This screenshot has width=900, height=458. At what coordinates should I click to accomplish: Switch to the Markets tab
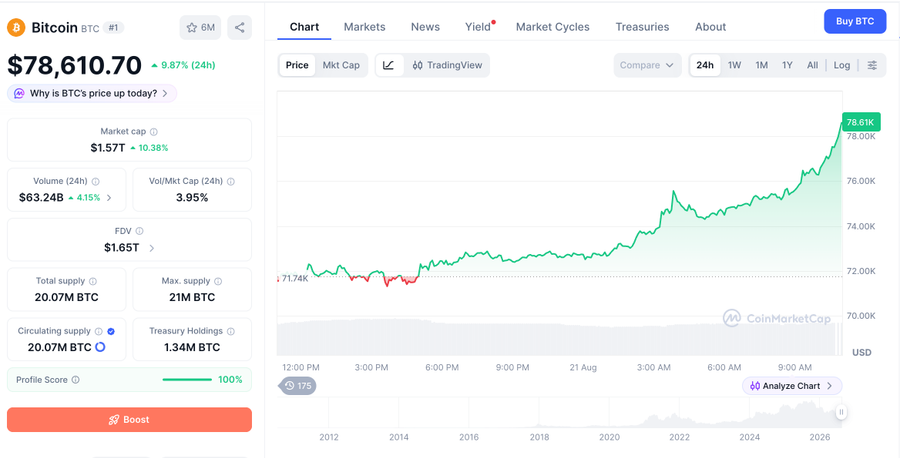[x=364, y=27]
